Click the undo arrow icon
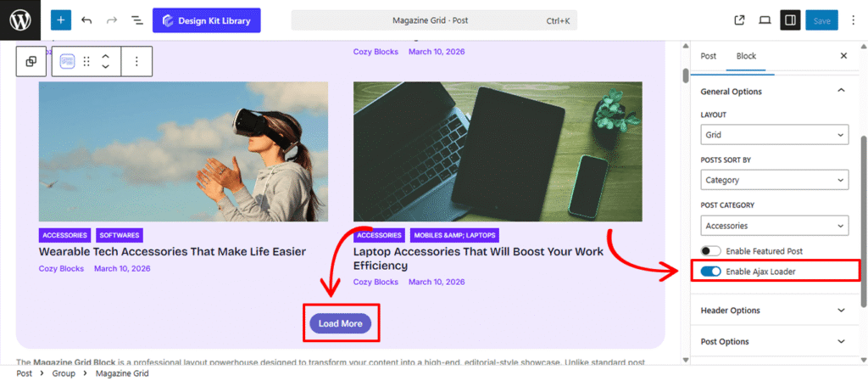868x381 pixels. (86, 20)
